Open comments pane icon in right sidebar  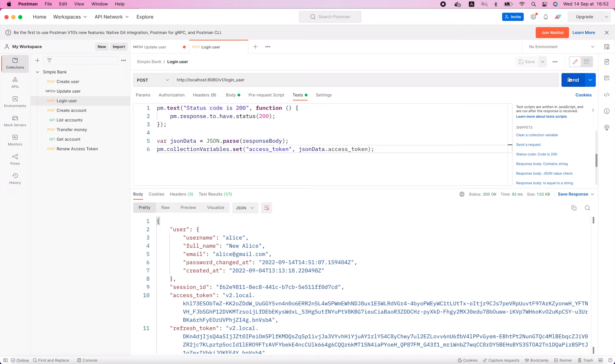click(x=607, y=78)
